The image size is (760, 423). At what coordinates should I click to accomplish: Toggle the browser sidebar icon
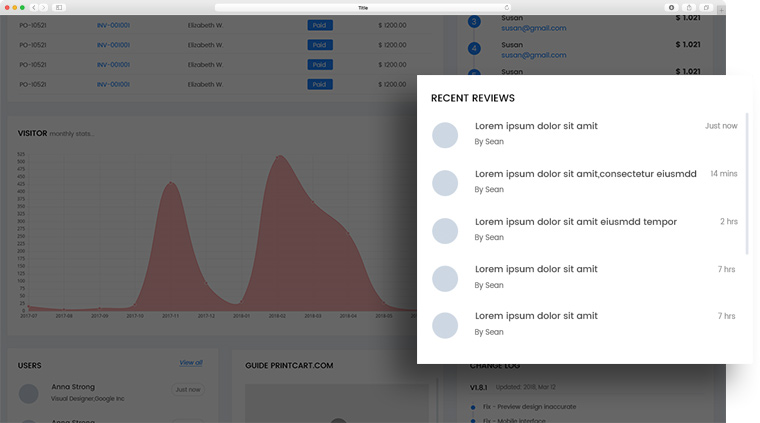[59, 7]
